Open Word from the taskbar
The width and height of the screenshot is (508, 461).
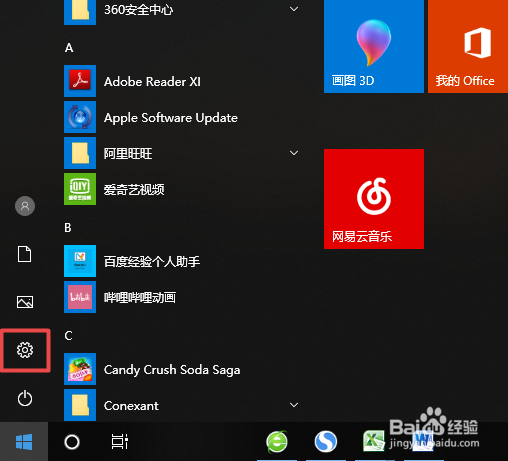[x=423, y=441]
